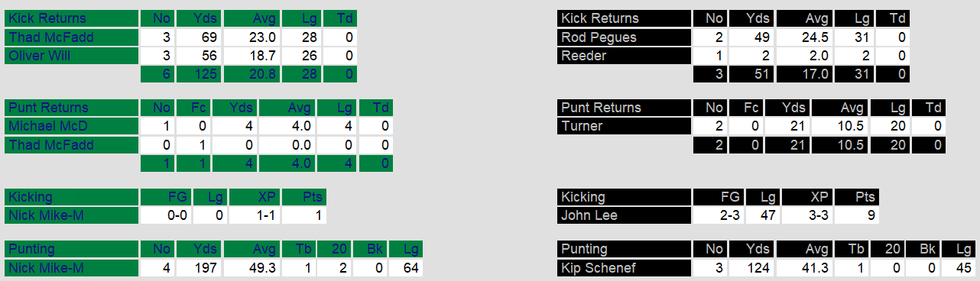This screenshot has width=980, height=281.
Task: Click green Punt Returns header
Action: 70,108
